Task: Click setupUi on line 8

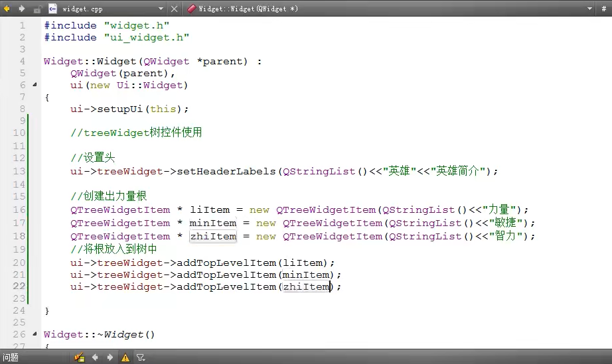Action: tap(120, 109)
